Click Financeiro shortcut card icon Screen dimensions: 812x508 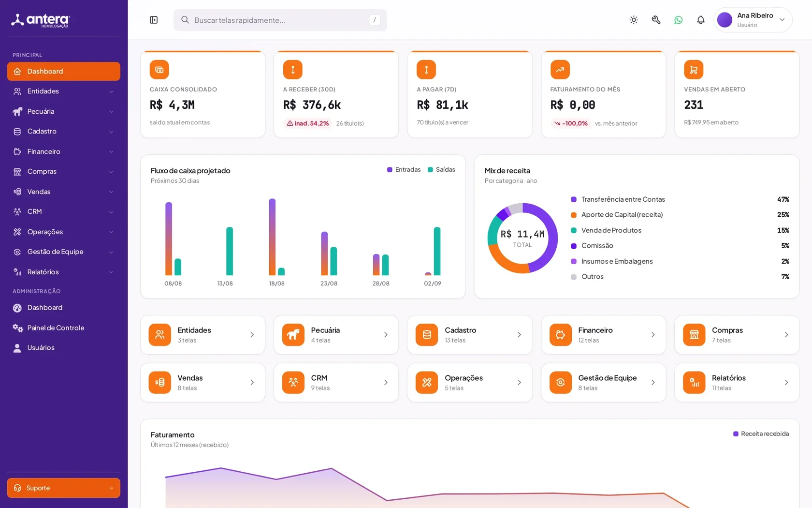[561, 335]
